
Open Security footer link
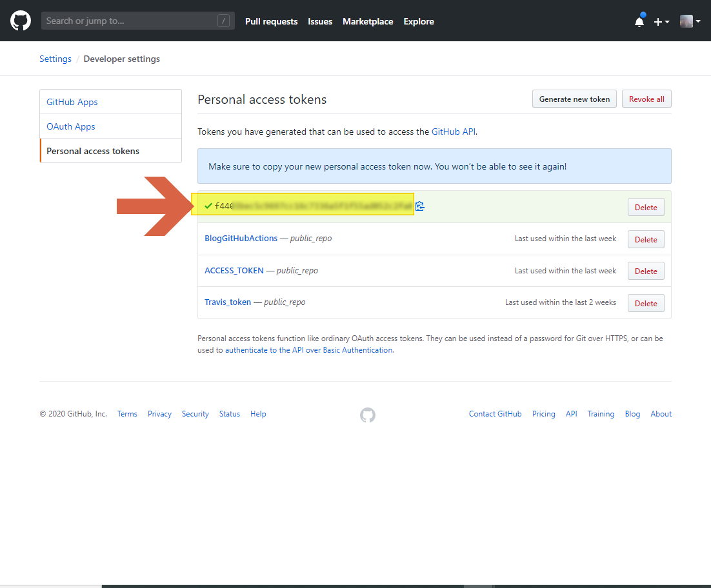[195, 414]
